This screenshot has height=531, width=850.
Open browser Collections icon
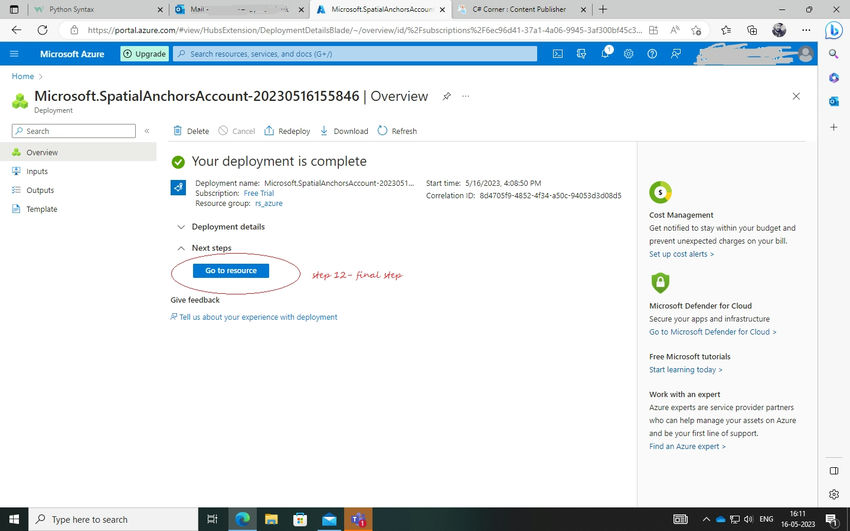[752, 30]
